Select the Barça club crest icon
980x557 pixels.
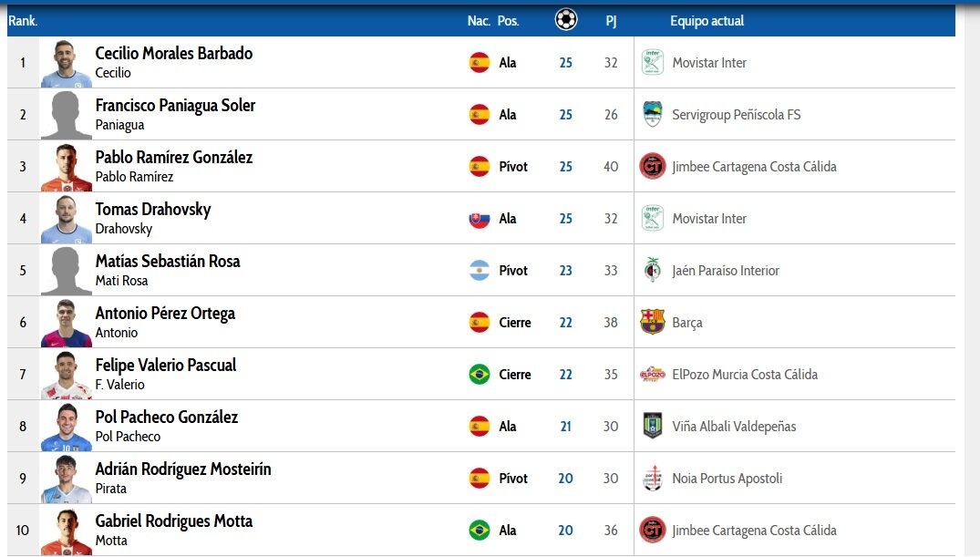[653, 322]
